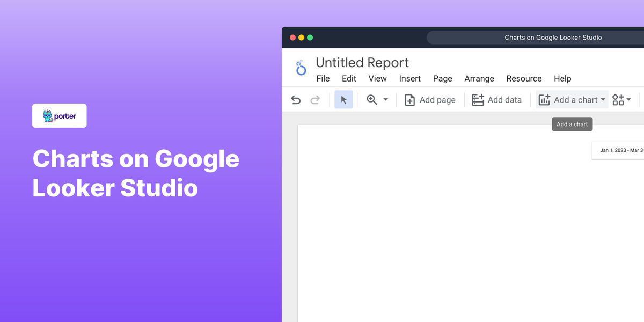Click the Add data icon

tap(477, 100)
